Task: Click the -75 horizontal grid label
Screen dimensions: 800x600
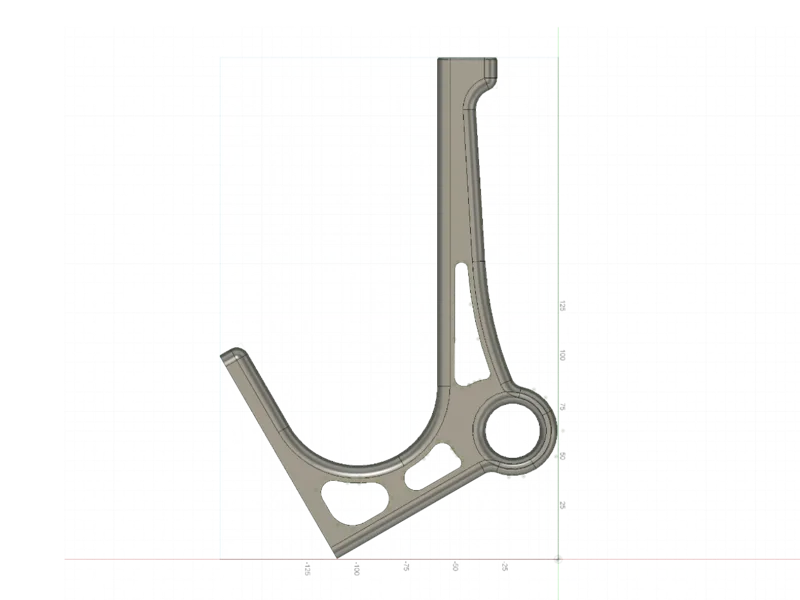Action: (406, 567)
